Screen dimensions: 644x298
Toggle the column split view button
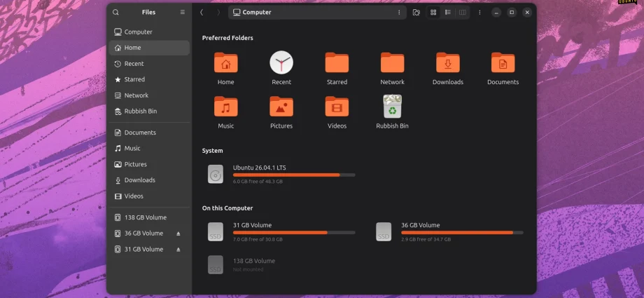coord(463,13)
